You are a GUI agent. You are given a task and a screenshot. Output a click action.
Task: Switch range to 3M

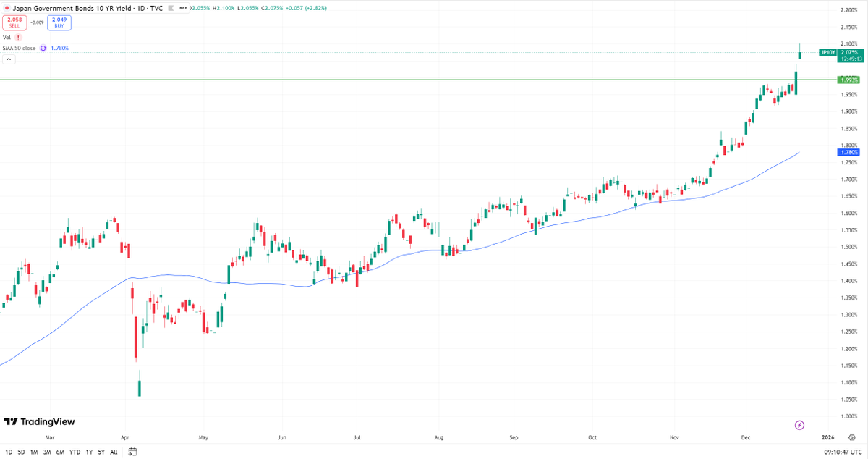pyautogui.click(x=47, y=452)
